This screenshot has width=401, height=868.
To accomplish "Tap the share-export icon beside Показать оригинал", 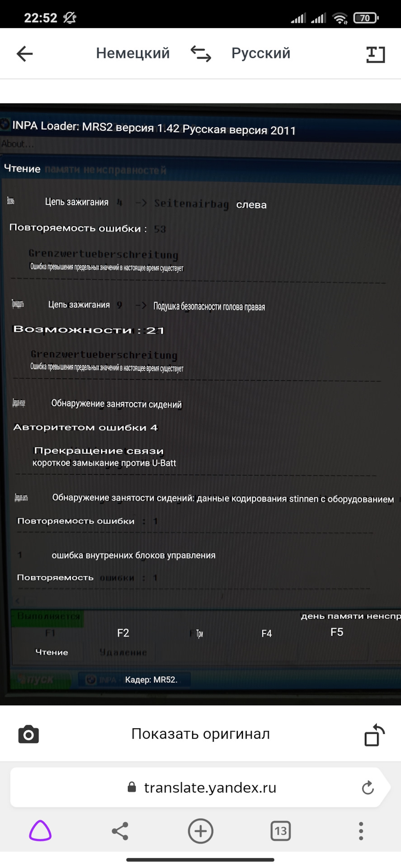I will click(x=374, y=734).
